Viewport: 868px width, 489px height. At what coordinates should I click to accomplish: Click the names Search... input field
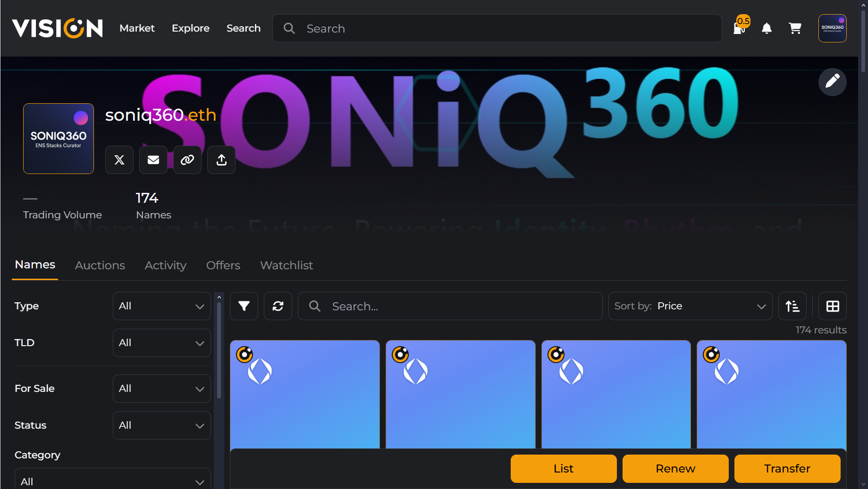coord(450,306)
